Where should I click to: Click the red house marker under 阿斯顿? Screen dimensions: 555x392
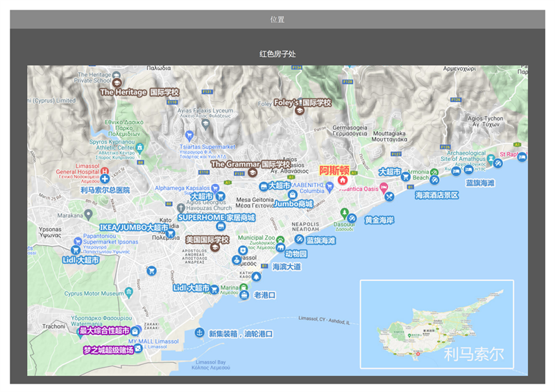point(342,180)
